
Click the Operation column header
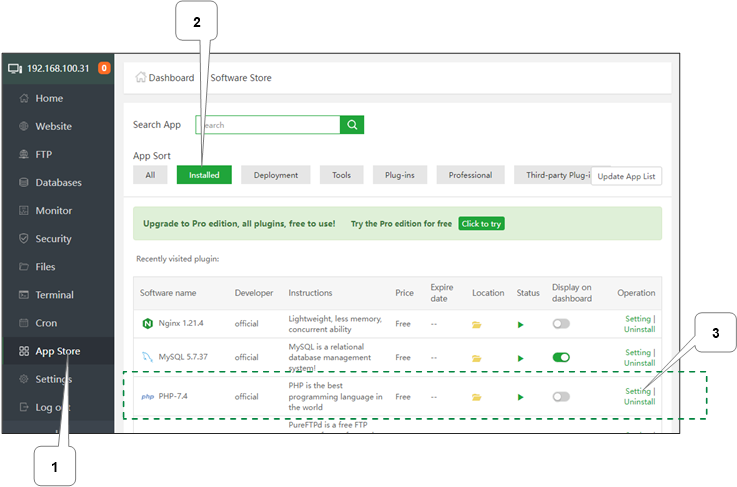pos(636,292)
